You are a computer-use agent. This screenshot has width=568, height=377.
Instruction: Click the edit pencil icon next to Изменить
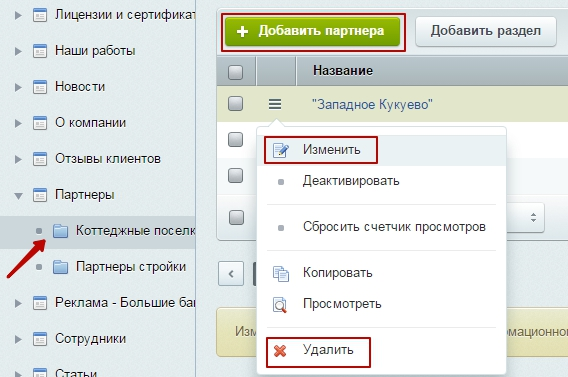281,150
